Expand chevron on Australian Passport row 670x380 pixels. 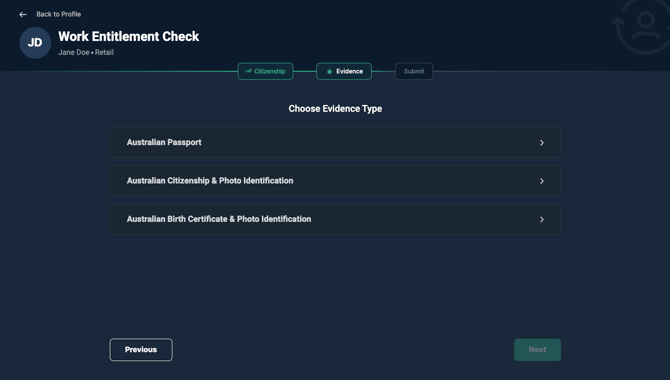(x=542, y=143)
